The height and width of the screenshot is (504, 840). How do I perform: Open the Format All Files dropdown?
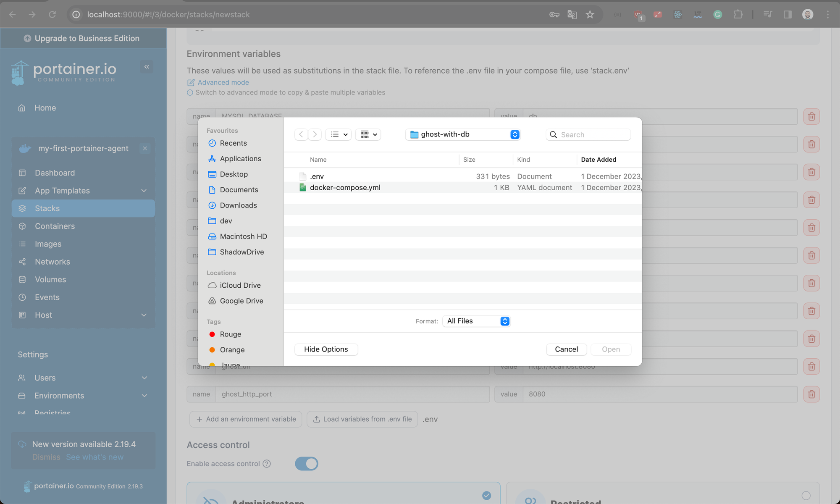click(477, 321)
